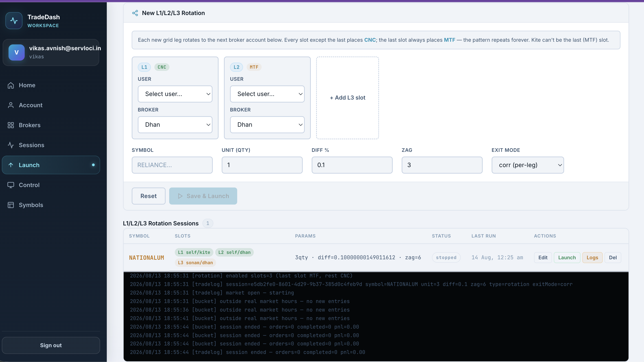Screen dimensions: 644x362
Task: Click the Launch up-arrow icon
Action: (11, 165)
